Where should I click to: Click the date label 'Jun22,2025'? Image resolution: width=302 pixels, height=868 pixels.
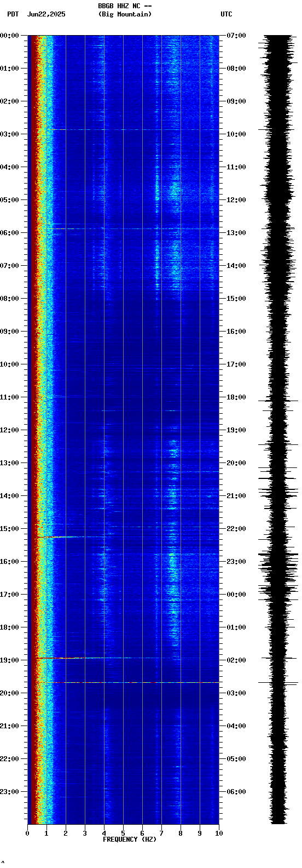point(46,14)
